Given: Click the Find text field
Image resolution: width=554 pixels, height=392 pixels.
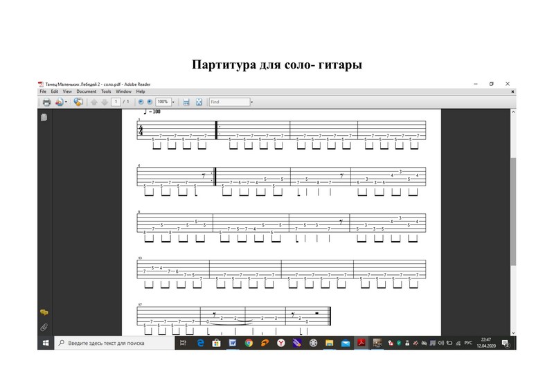Looking at the screenshot, I should point(229,102).
